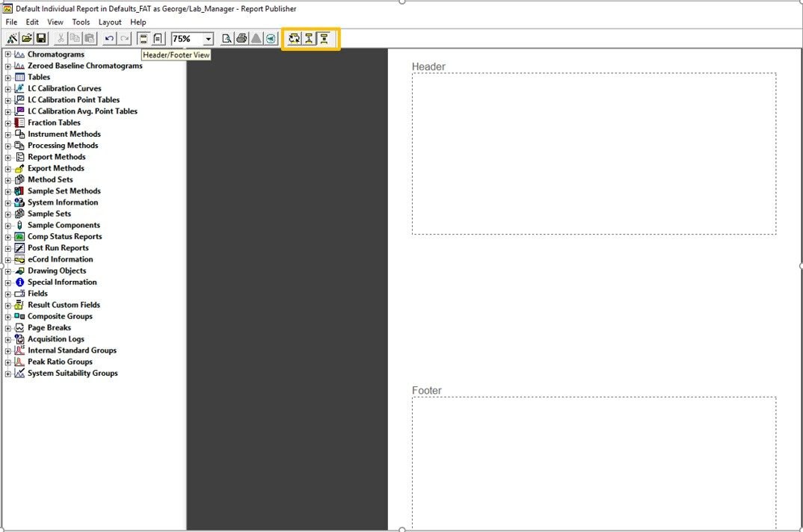Click the Paste clipboard toolbar icon
This screenshot has height=532, width=803.
pos(90,38)
